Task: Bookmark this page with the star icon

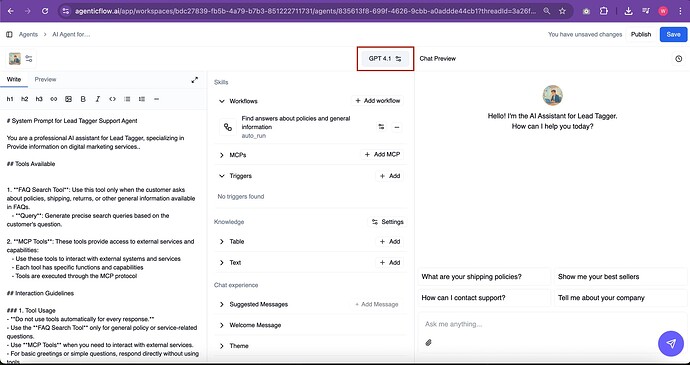Action: [562, 11]
